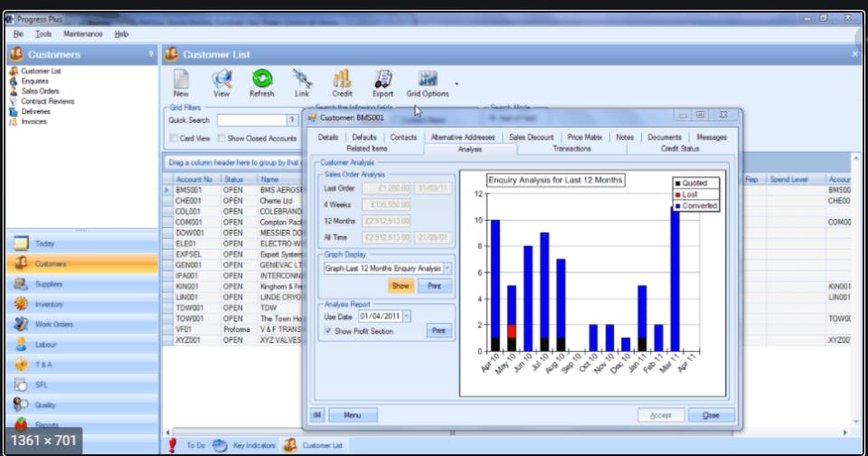The height and width of the screenshot is (456, 868).
Task: Expand the arrow beside Grid Options
Action: coord(457,83)
